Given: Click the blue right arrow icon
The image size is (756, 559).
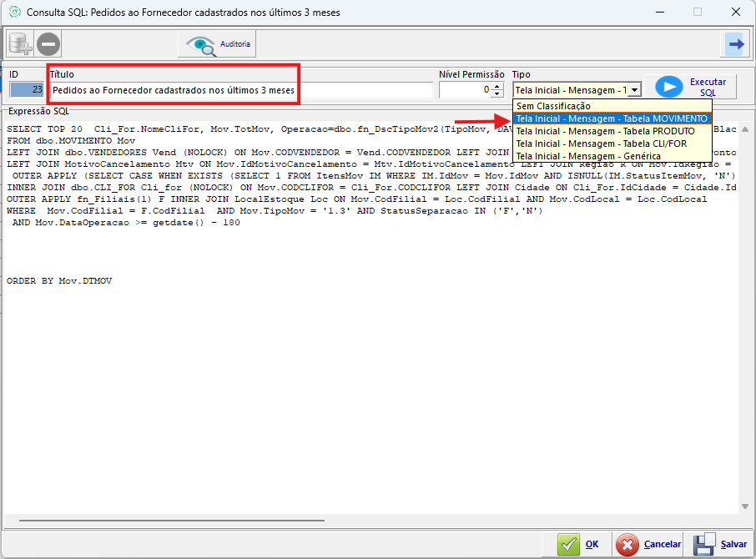Looking at the screenshot, I should tap(735, 44).
